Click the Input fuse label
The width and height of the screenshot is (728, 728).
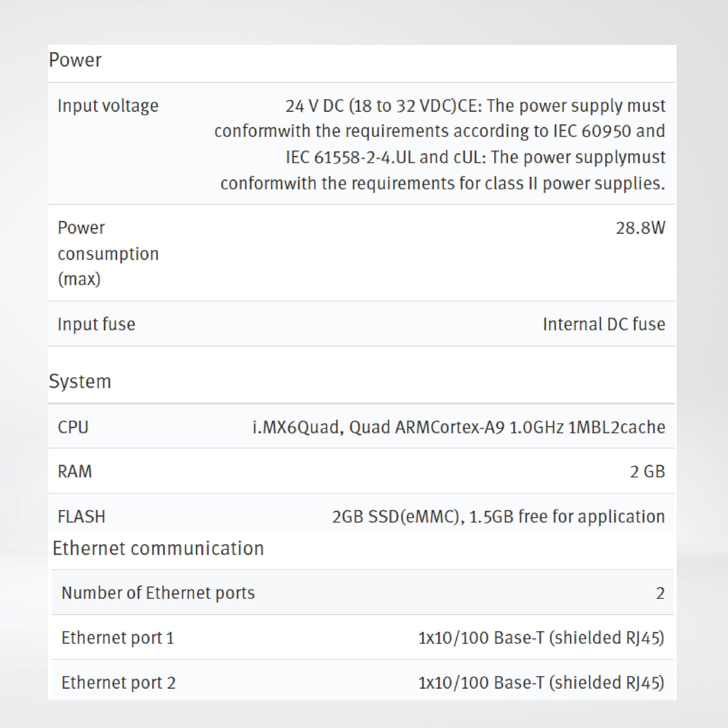click(96, 324)
